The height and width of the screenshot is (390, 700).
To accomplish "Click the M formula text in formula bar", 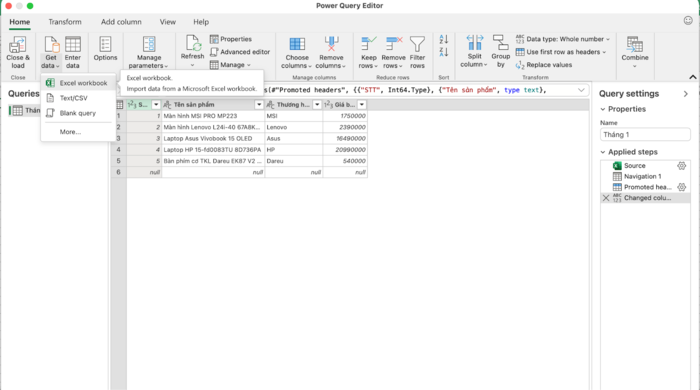I will pos(405,90).
